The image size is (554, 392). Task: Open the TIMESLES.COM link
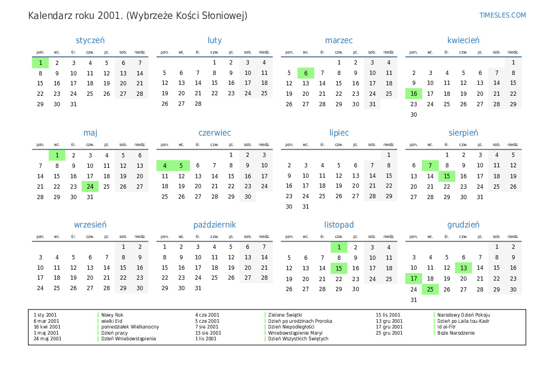[502, 15]
